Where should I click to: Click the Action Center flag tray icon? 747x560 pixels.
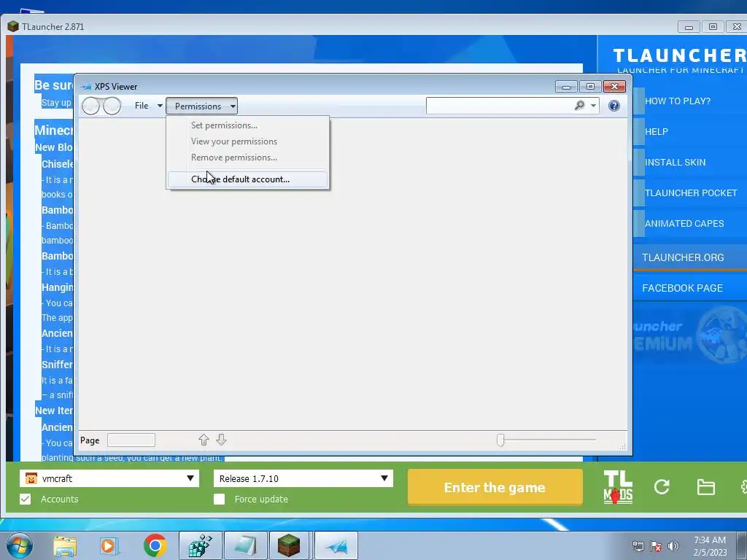coord(656,546)
